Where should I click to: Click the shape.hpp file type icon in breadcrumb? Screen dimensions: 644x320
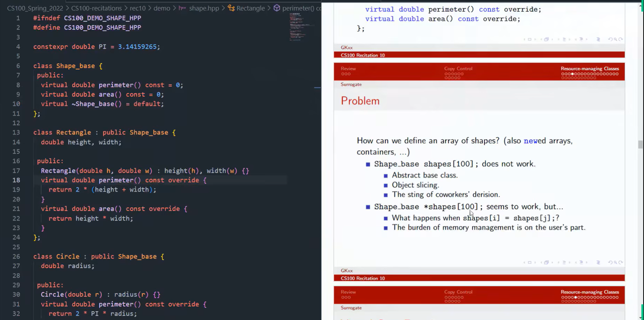182,8
